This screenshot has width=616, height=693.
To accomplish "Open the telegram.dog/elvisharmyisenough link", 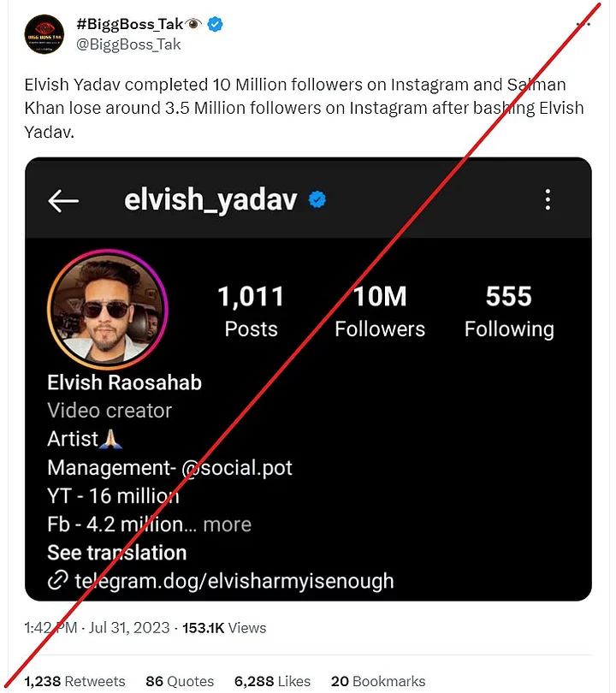I will tap(234, 582).
